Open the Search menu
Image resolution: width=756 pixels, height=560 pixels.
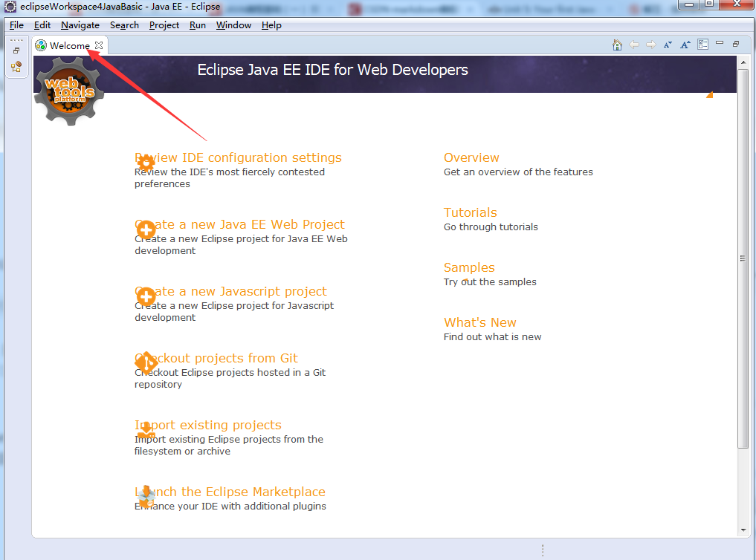coord(124,25)
